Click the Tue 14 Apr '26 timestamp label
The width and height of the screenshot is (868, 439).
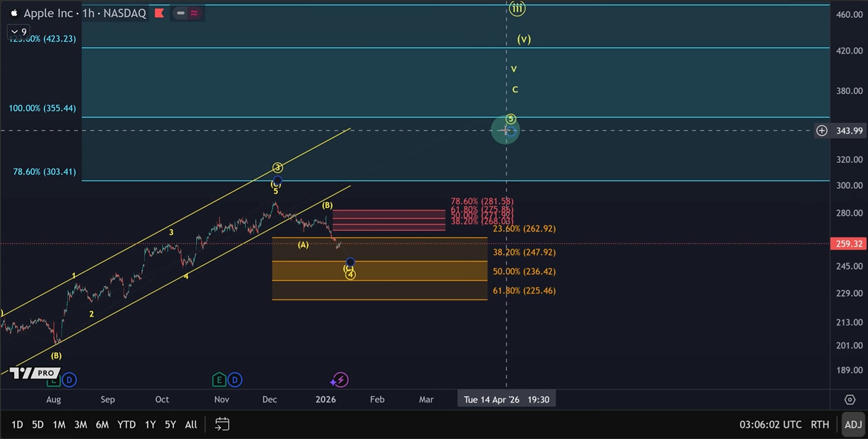click(506, 399)
